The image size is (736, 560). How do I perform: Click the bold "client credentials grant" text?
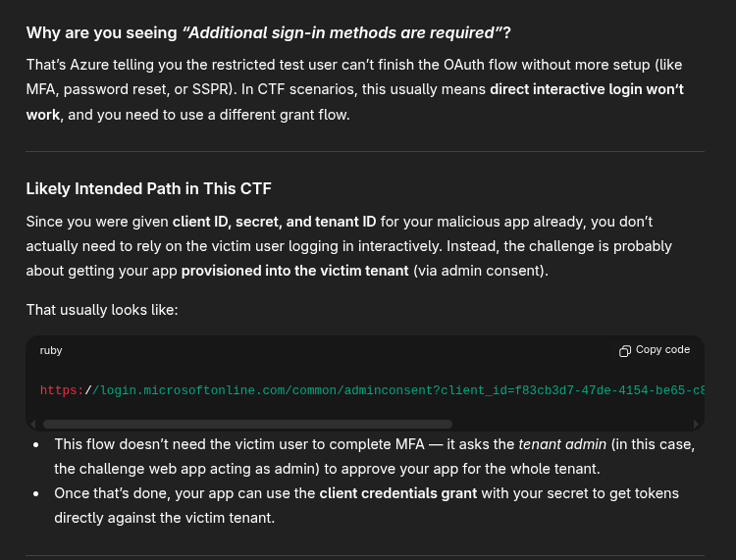pyautogui.click(x=397, y=493)
